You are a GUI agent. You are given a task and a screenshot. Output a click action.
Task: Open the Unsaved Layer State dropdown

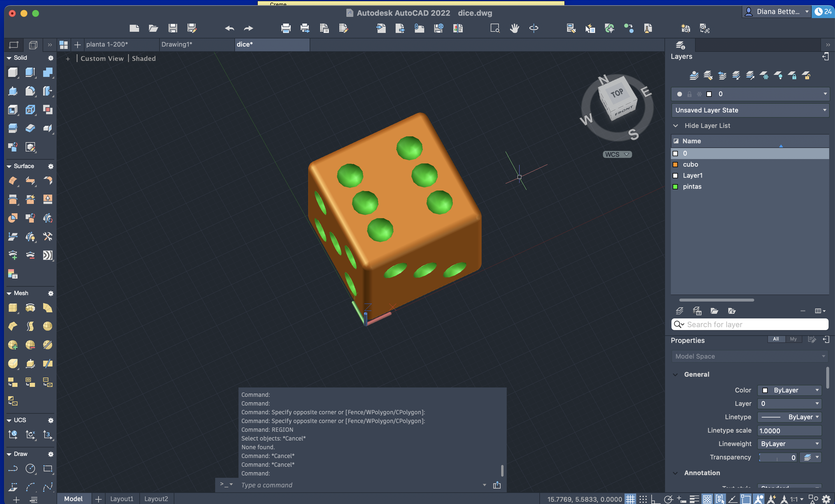coord(750,110)
